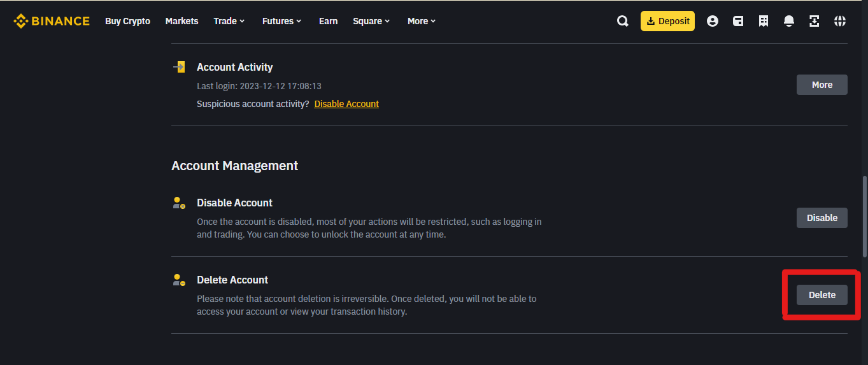Click the Delete account button
This screenshot has height=365, width=868.
click(x=822, y=295)
